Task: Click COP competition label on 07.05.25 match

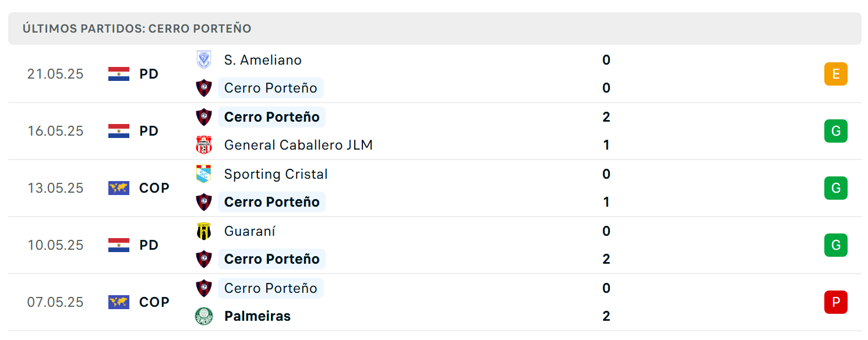Action: coord(154,302)
